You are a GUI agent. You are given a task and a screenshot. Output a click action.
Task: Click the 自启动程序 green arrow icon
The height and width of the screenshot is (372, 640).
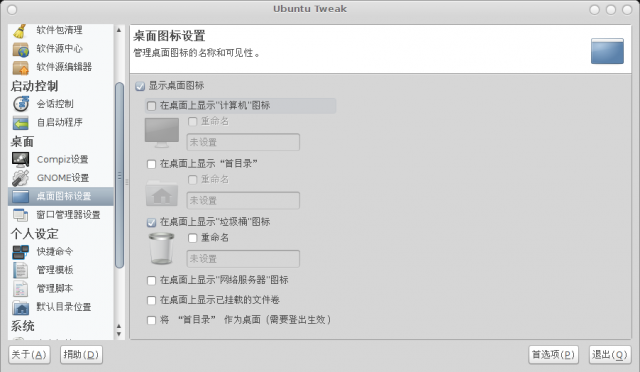point(20,123)
